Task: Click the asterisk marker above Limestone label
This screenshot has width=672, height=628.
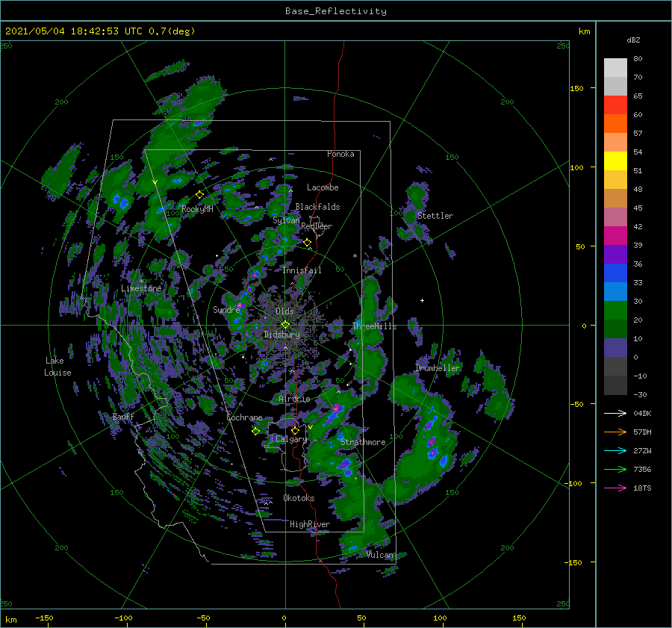Action: [141, 282]
